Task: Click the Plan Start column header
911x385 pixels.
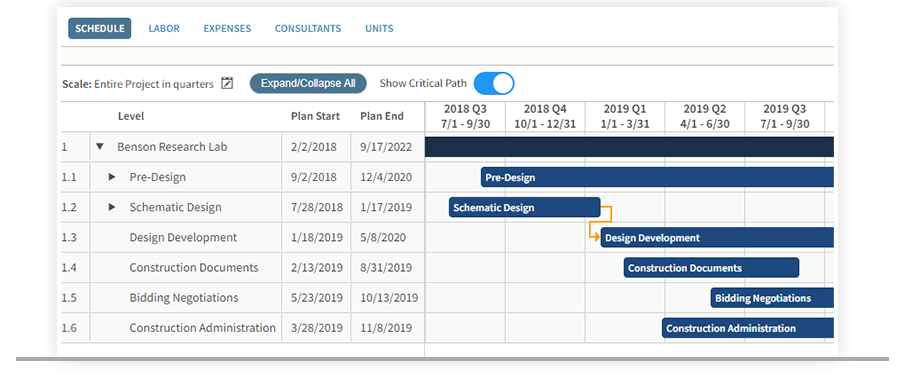Action: [x=315, y=116]
